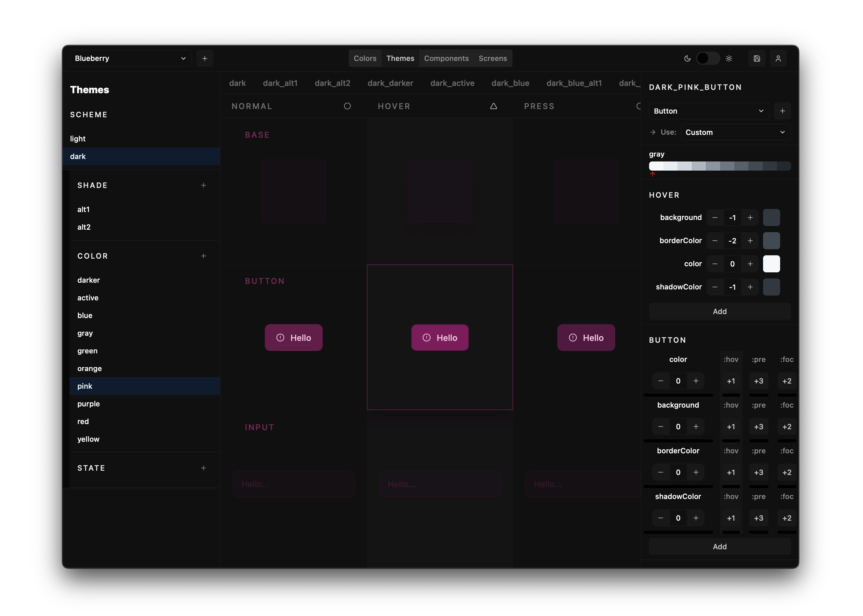Click the hover background color swatch
The image size is (863, 616).
771,217
